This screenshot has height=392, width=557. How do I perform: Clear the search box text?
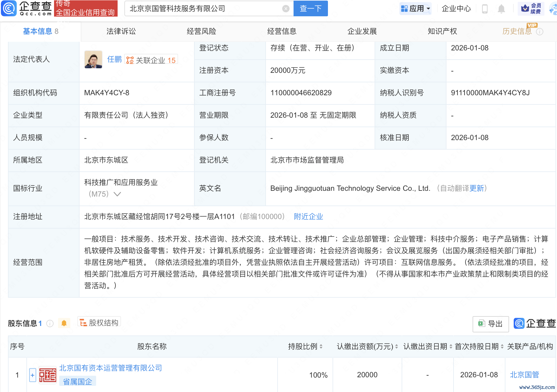(286, 9)
